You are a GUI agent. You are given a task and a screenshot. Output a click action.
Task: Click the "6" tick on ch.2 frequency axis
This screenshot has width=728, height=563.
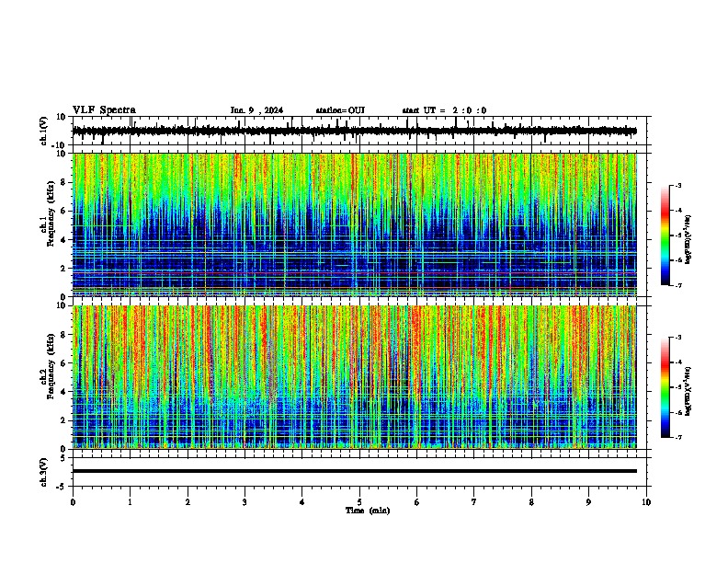coord(64,363)
